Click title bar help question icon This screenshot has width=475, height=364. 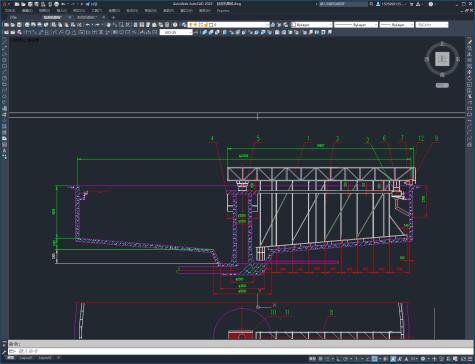(431, 4)
